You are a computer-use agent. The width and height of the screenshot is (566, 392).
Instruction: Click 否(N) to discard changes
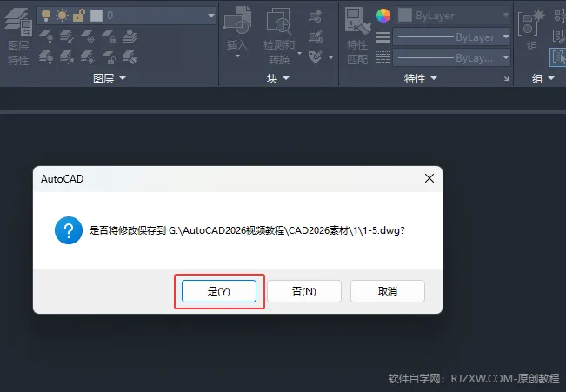coord(304,291)
